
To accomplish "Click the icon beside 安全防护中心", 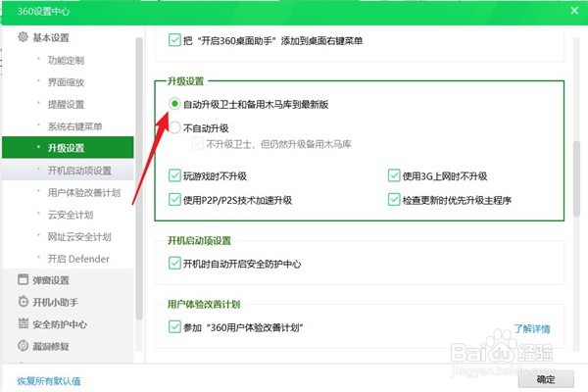I will click(x=23, y=323).
